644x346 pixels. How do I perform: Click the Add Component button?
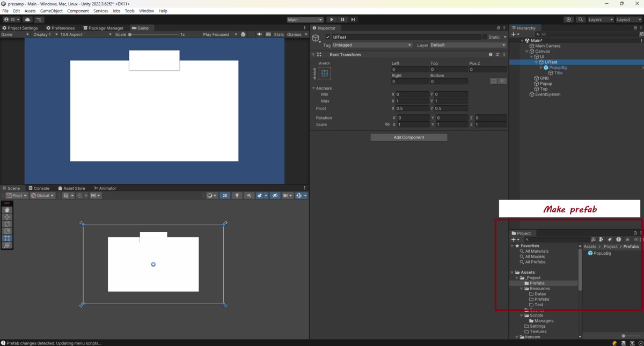click(x=408, y=137)
